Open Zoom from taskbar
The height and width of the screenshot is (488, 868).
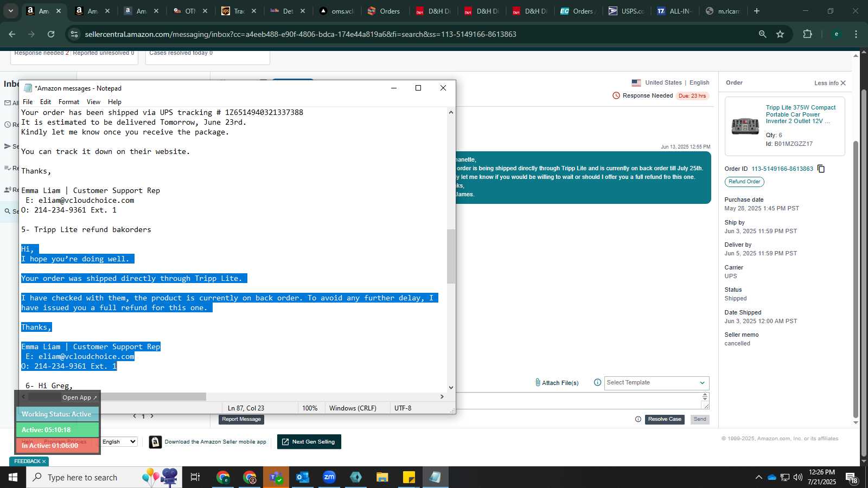(x=329, y=477)
